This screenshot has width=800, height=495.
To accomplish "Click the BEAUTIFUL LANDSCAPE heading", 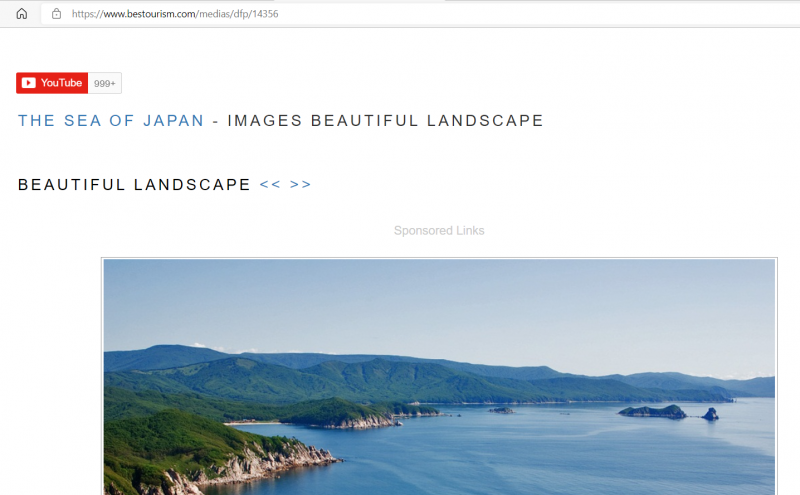I will coord(134,185).
